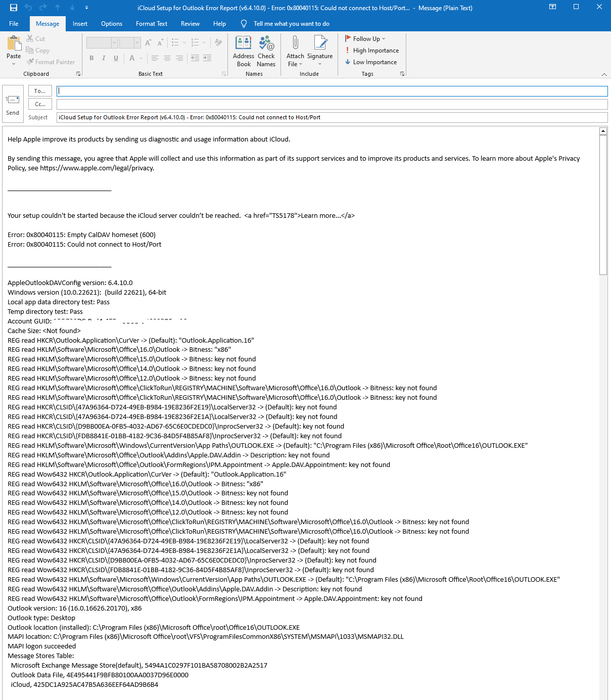Click the Redo arrow in quick access toolbar
611x700 pixels.
[43, 8]
